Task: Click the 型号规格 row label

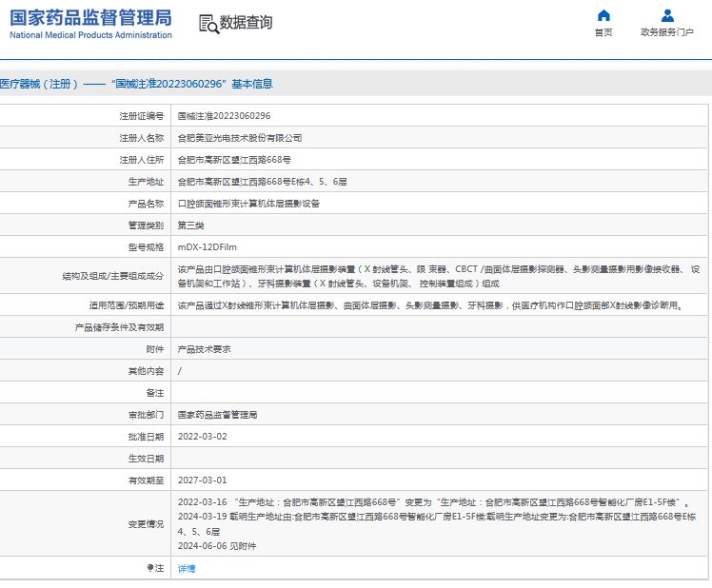Action: (146, 247)
